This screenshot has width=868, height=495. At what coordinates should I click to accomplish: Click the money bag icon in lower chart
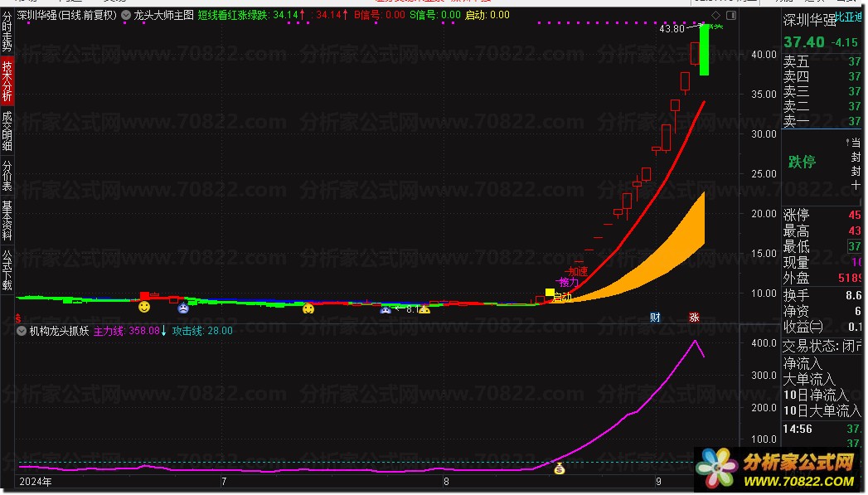[x=559, y=469]
